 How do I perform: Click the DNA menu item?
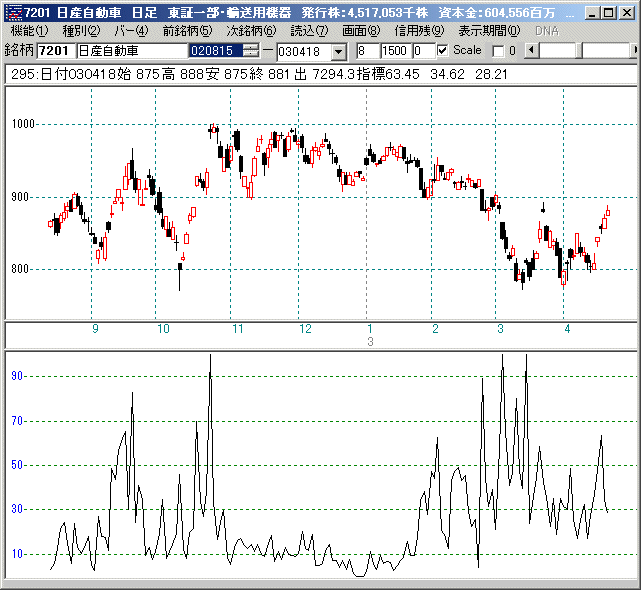[x=547, y=31]
